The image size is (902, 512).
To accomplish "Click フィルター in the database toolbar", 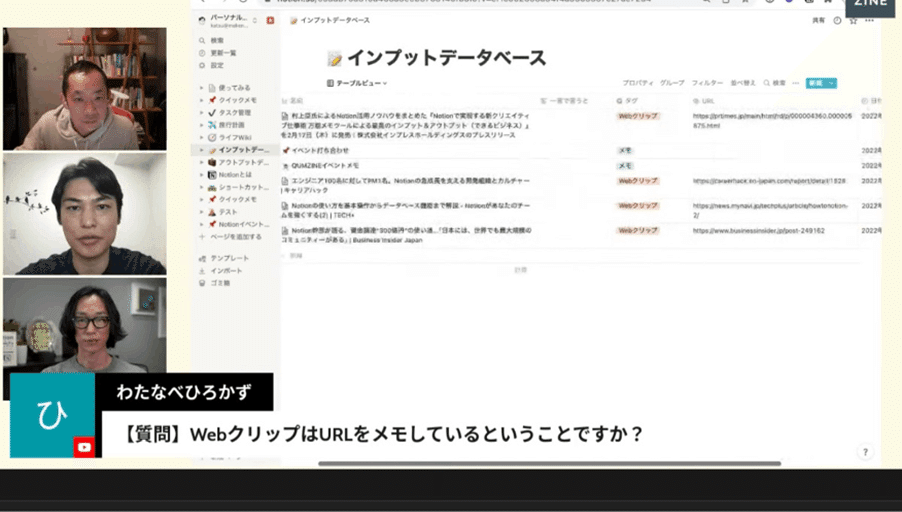I will [x=707, y=83].
